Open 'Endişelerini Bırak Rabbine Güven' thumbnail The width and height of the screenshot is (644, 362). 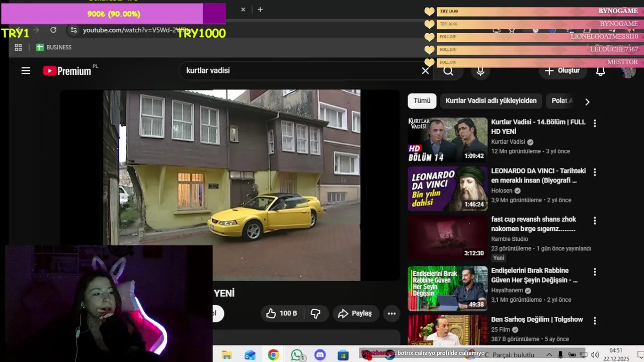447,289
